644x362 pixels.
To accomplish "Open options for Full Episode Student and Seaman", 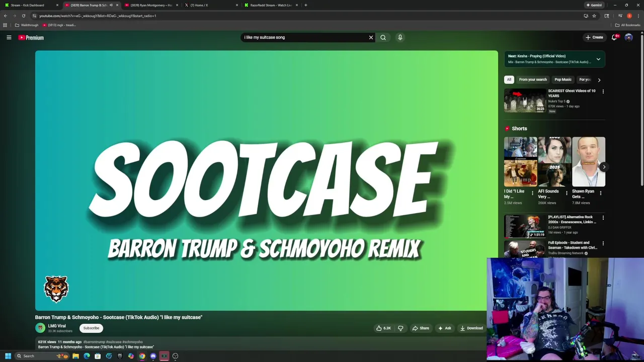I will coord(603,243).
